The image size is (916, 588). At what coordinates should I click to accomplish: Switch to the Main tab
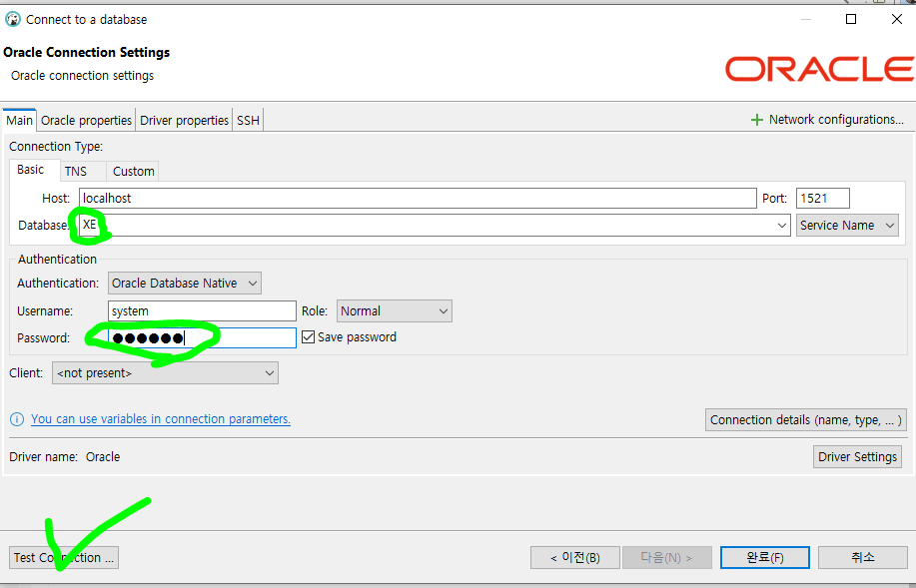19,120
